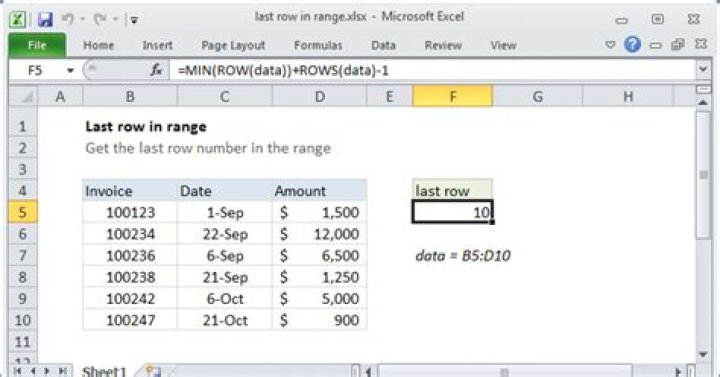720x377 pixels.
Task: Redo the last action
Action: click(x=100, y=19)
